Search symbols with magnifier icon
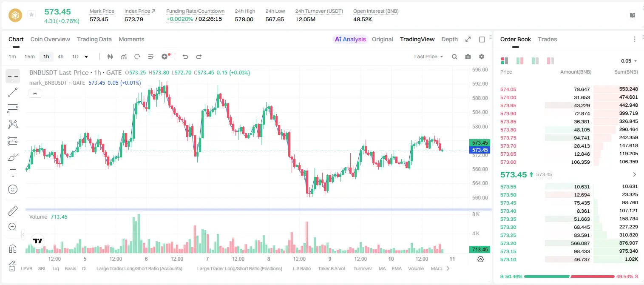 click(454, 57)
